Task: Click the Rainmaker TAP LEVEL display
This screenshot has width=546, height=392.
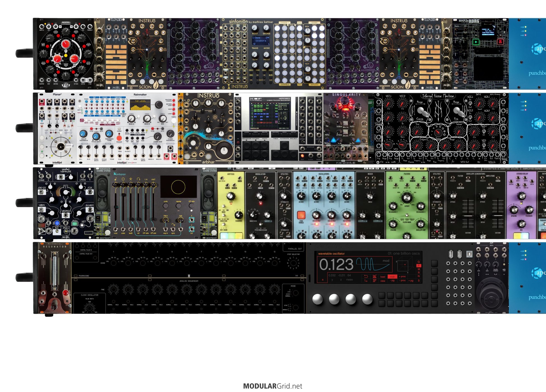Action: (140, 105)
